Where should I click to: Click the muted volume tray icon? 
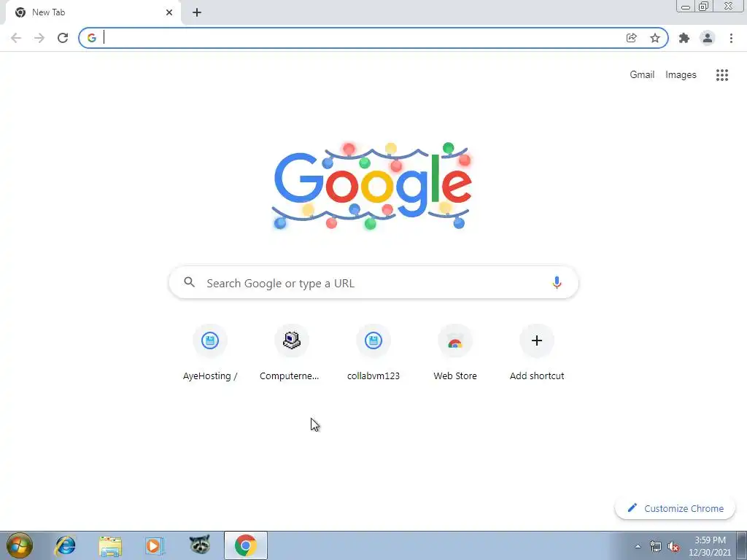pyautogui.click(x=673, y=547)
